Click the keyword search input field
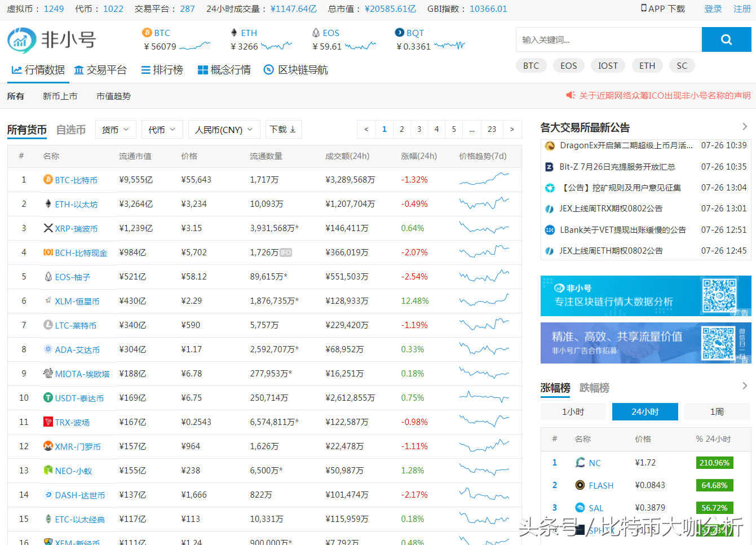 click(x=609, y=39)
